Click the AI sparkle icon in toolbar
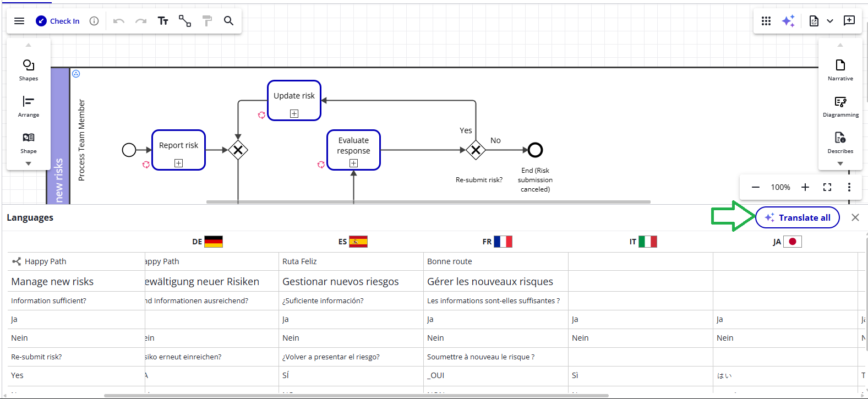The width and height of the screenshot is (868, 399). (788, 21)
